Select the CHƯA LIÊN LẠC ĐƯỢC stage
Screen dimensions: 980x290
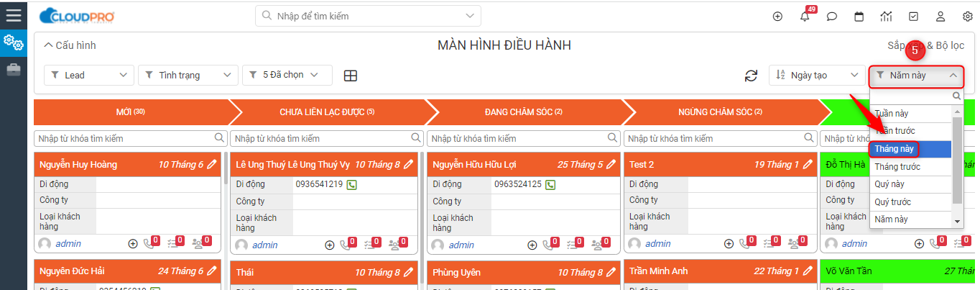pos(327,112)
